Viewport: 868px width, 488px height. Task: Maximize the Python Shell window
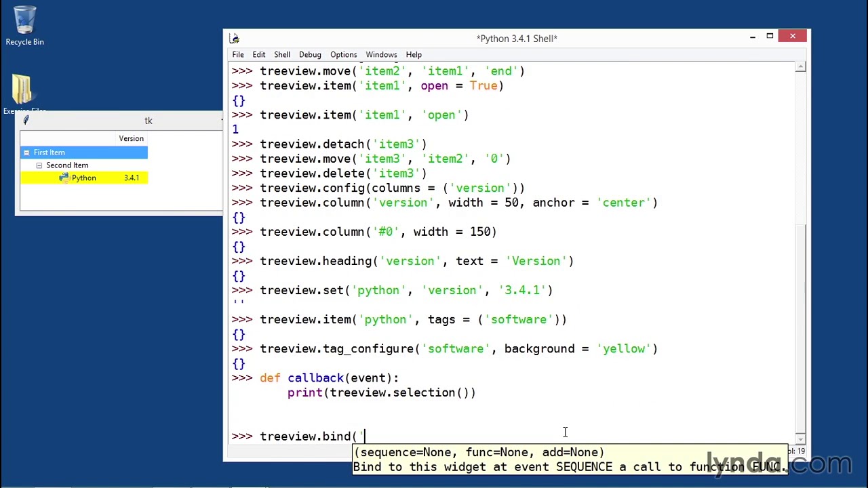click(770, 37)
